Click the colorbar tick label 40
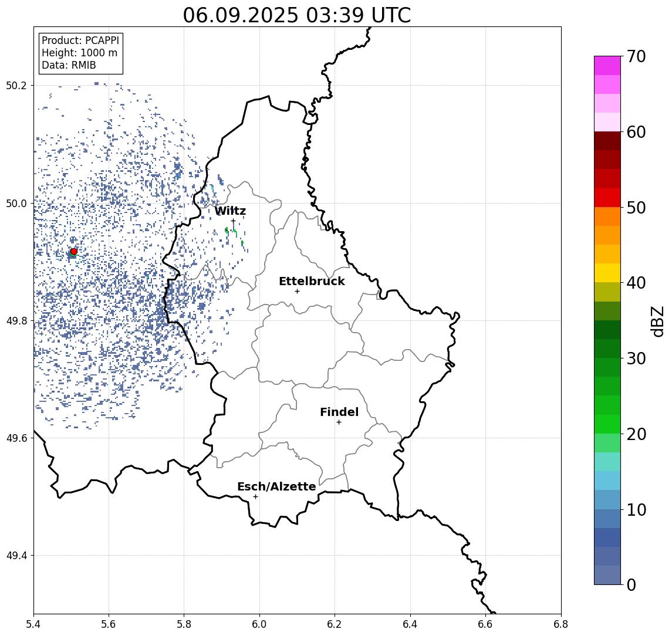This screenshot has height=636, width=672. pyautogui.click(x=636, y=282)
